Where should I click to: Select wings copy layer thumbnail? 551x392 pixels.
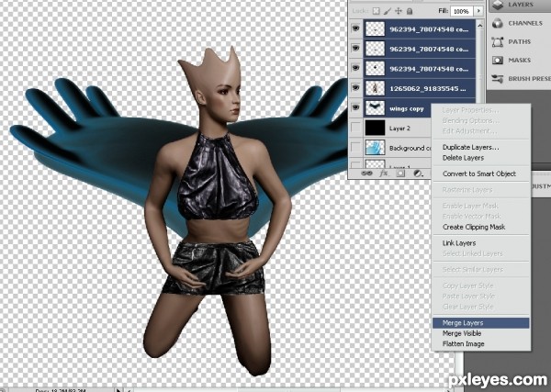click(x=375, y=107)
